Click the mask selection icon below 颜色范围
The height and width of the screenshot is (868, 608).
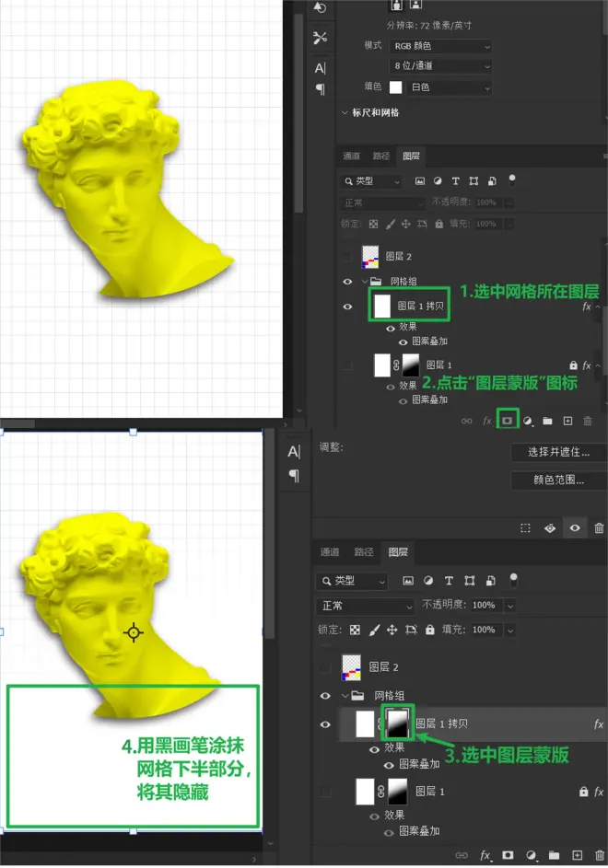525,528
